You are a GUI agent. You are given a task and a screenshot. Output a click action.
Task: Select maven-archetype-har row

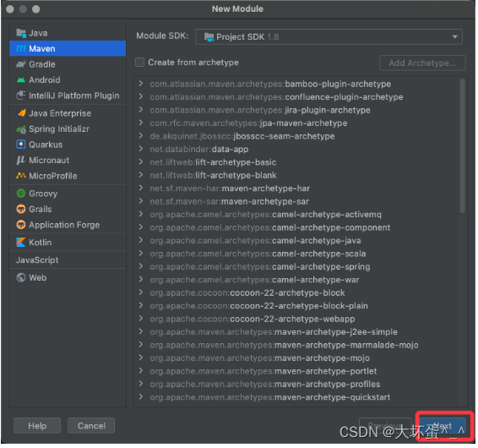(x=296, y=188)
